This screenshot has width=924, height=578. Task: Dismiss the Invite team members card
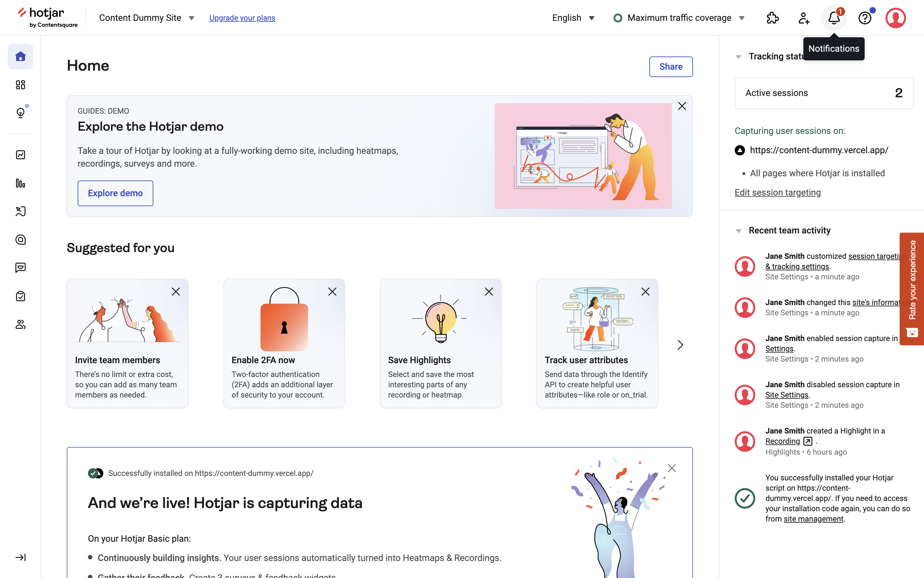[x=175, y=292]
